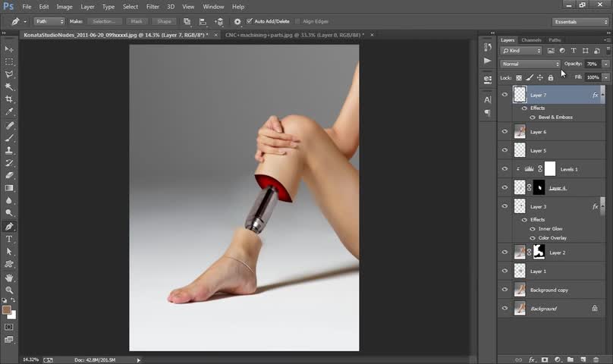Toggle Quick Mask mode icon
Viewport: 613px width, 364px height.
8,327
